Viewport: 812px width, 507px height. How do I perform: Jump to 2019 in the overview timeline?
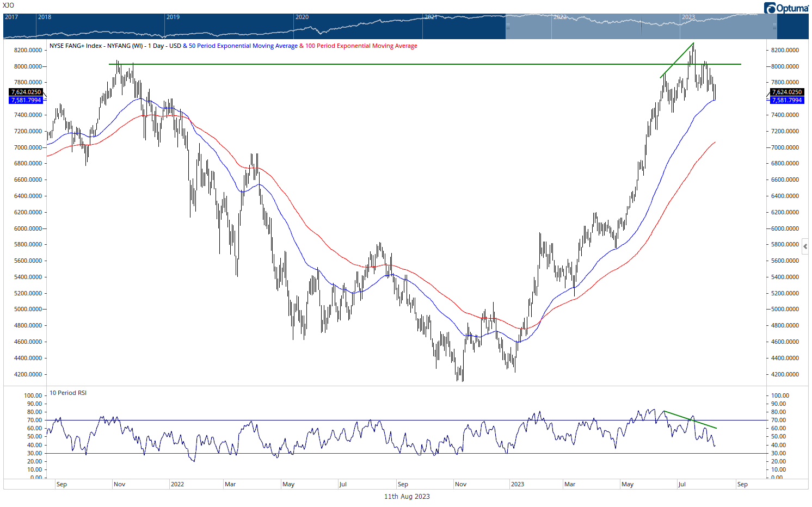coord(173,17)
